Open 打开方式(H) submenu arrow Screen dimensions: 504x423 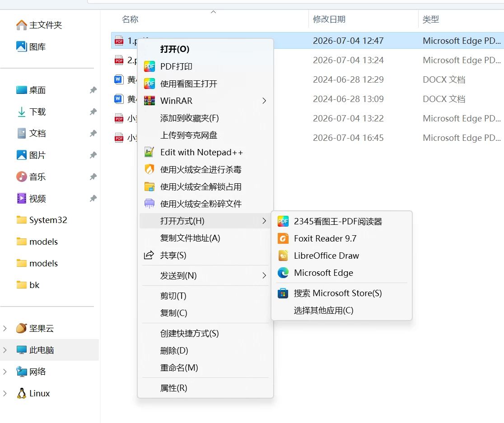pyautogui.click(x=264, y=221)
